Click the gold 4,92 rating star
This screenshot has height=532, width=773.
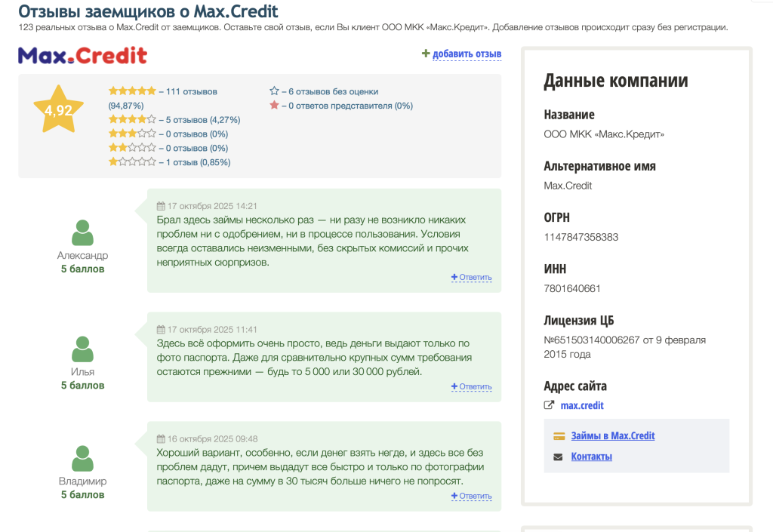(58, 110)
